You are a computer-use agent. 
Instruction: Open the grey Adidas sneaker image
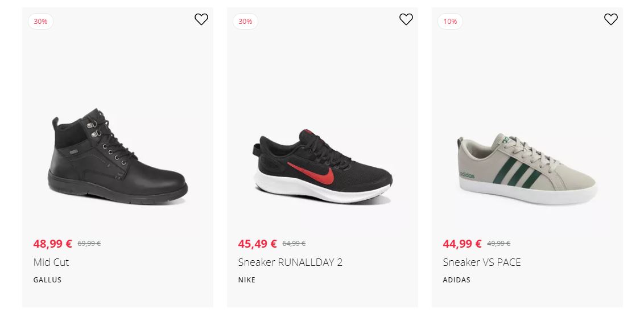click(x=527, y=169)
